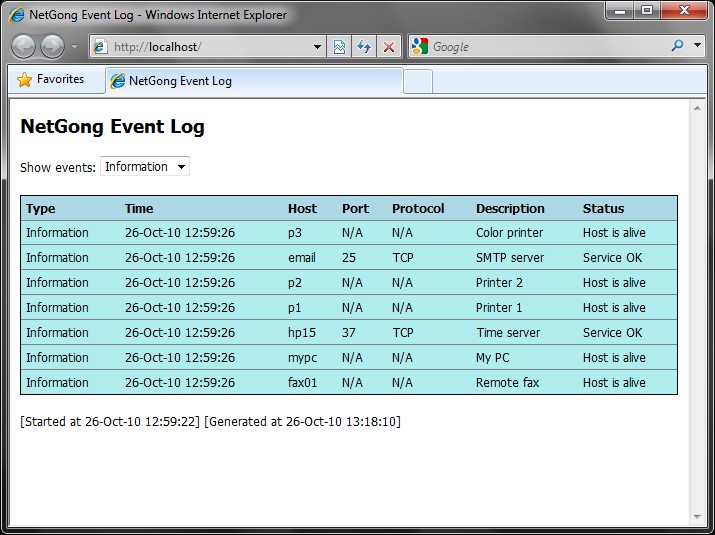
Task: Click the scrollbar up arrow
Action: 697,108
